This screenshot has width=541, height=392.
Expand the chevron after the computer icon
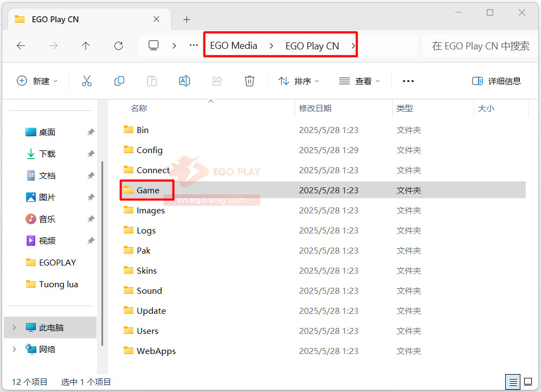click(174, 46)
